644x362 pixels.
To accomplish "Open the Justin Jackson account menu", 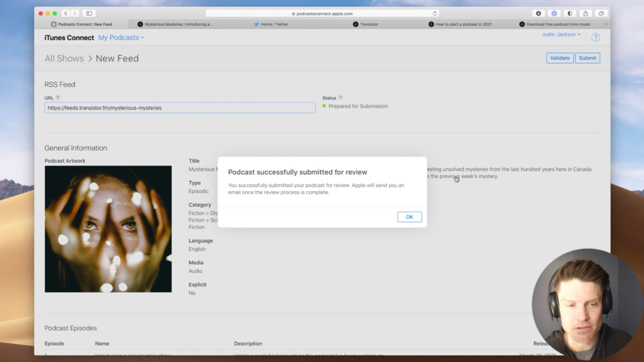I will pos(561,34).
